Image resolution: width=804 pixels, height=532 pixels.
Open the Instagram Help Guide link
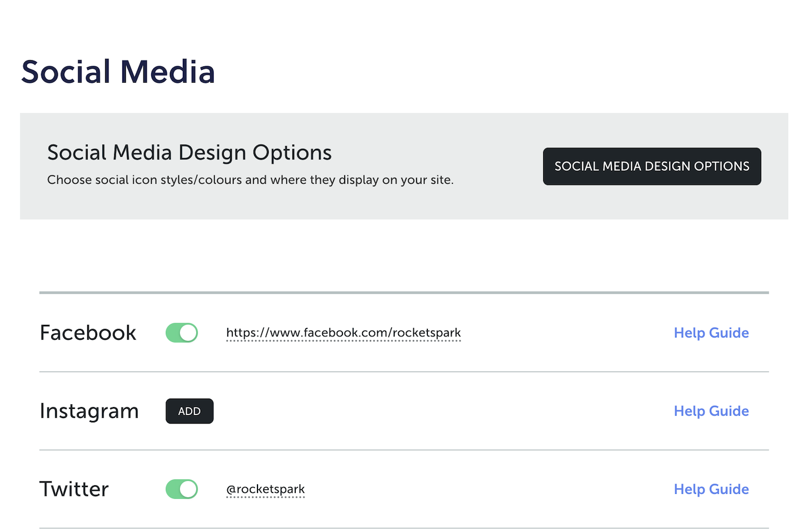(711, 411)
